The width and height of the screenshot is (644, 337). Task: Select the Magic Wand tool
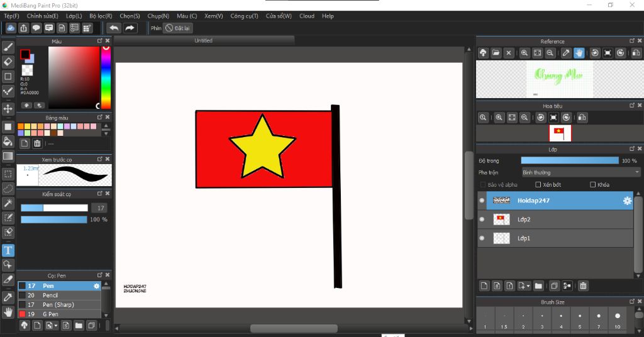(8, 203)
